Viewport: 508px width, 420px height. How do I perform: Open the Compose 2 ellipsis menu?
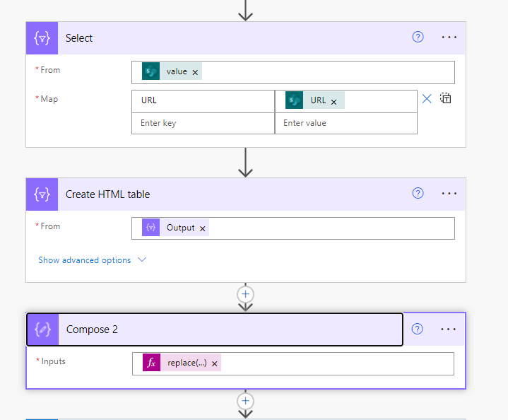coord(449,329)
